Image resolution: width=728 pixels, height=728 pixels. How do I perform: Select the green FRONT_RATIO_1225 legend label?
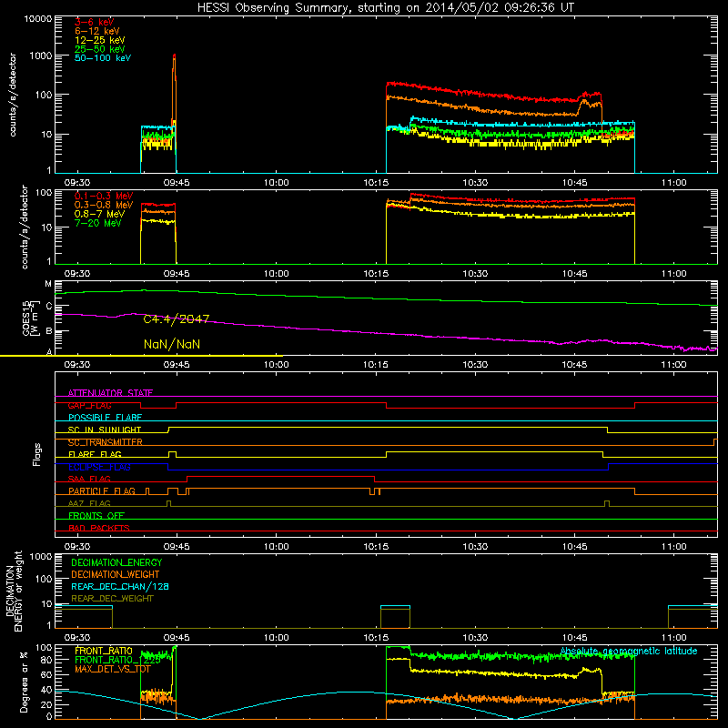point(117,660)
